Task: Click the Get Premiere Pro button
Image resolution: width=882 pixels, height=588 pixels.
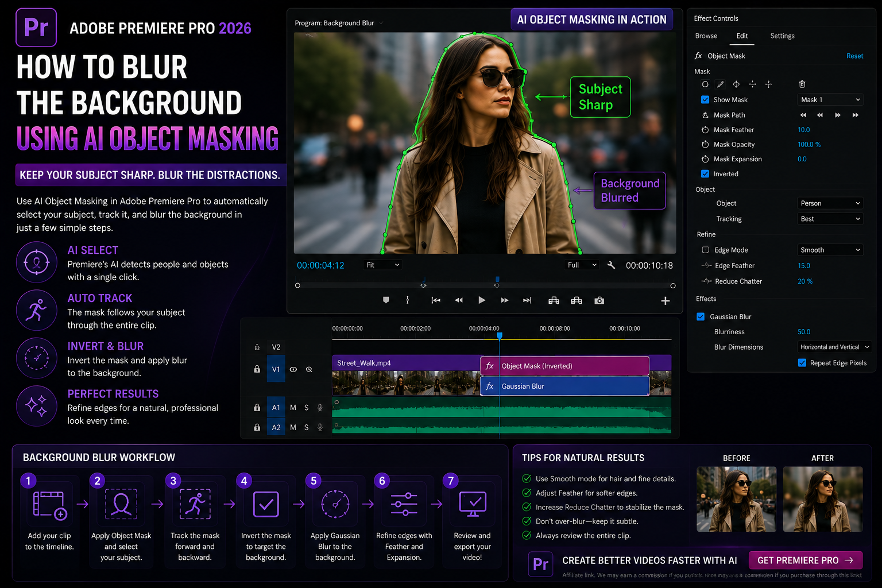Action: pos(806,560)
